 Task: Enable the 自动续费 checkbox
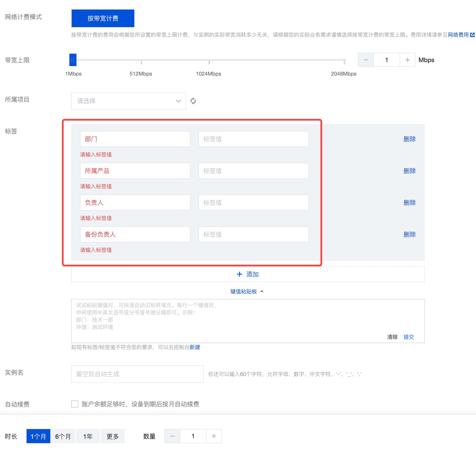tap(75, 404)
